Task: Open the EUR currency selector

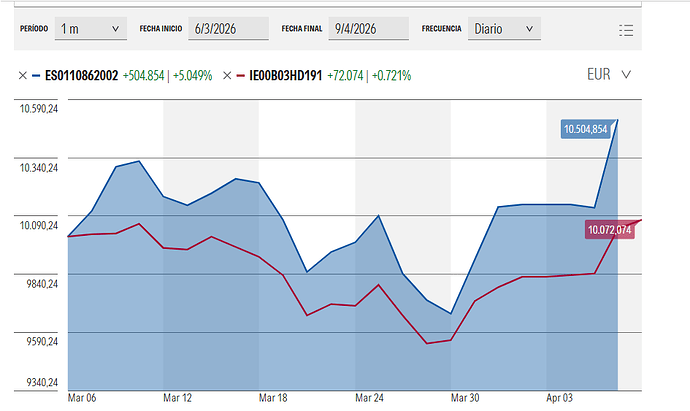Action: pyautogui.click(x=609, y=74)
